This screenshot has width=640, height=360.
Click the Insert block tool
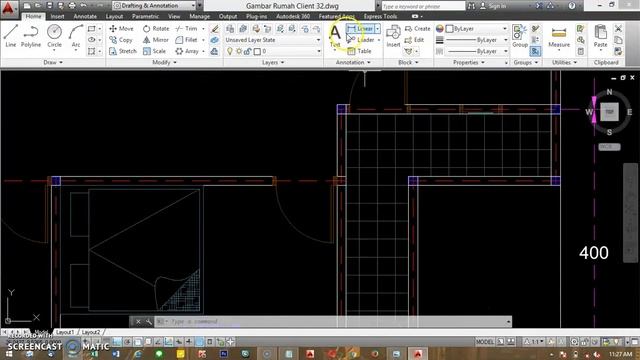click(x=393, y=36)
